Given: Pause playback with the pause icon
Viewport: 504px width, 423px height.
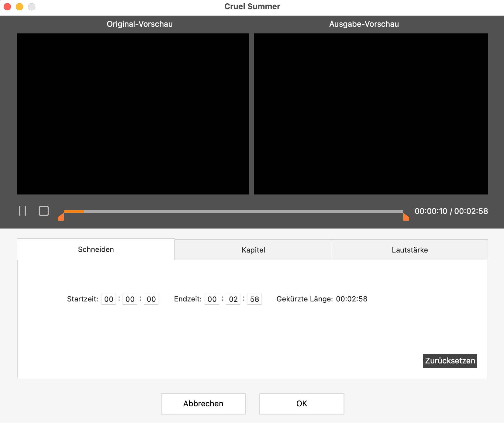Looking at the screenshot, I should [x=22, y=211].
